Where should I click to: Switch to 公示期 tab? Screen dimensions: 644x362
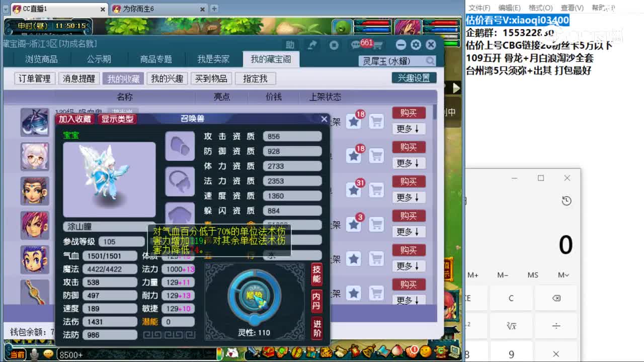point(99,59)
